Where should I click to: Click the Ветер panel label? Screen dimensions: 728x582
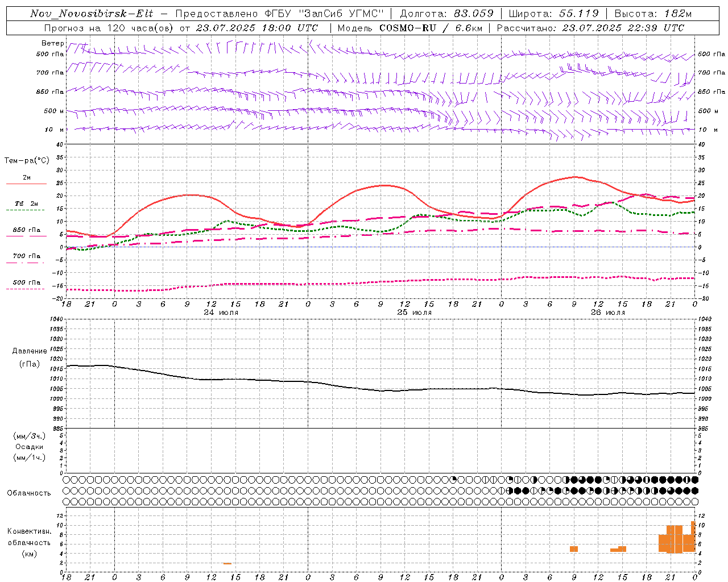52,43
